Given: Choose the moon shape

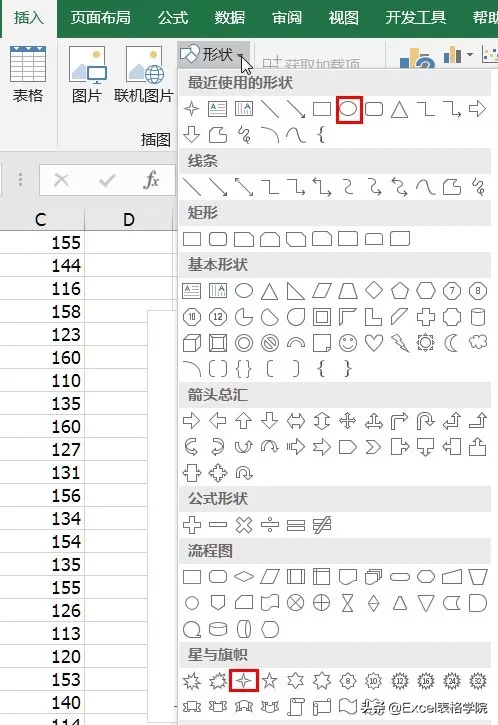Looking at the screenshot, I should pos(451,343).
